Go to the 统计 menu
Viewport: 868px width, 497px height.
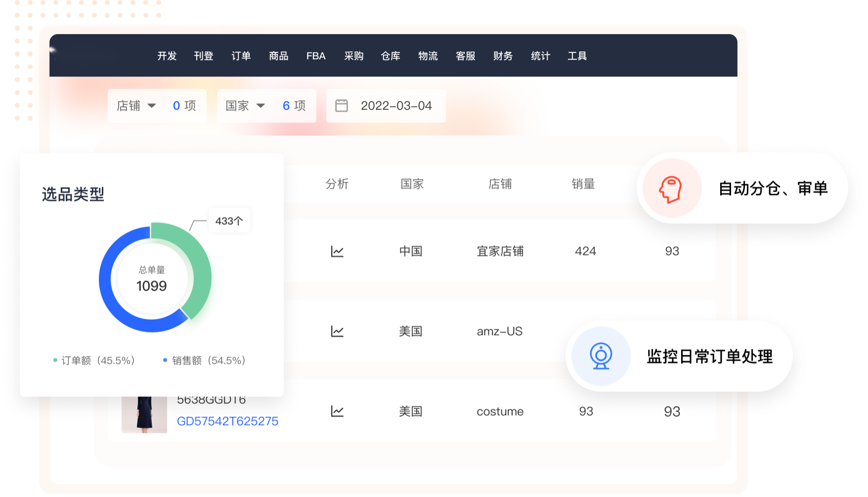540,56
